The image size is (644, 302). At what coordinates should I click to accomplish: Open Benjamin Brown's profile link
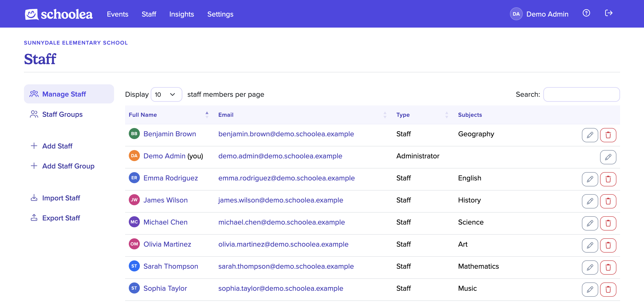pyautogui.click(x=170, y=134)
